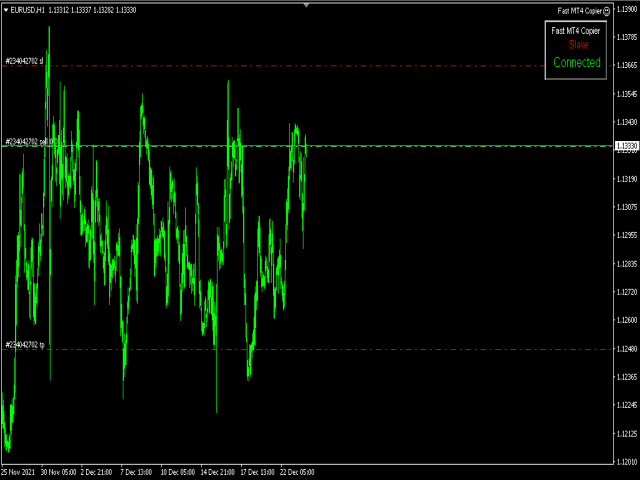Click the small triangle before EURUSD,H1
640x480 pixels.
click(5, 10)
